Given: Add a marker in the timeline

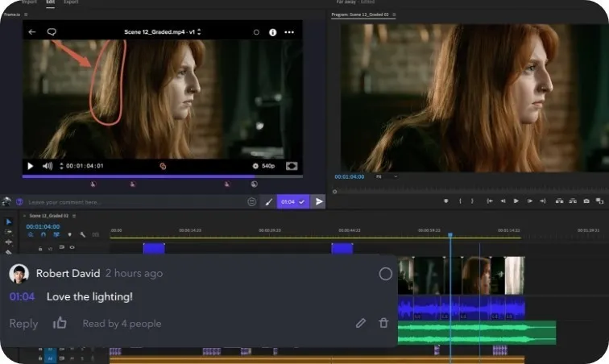Looking at the screenshot, I should [69, 234].
